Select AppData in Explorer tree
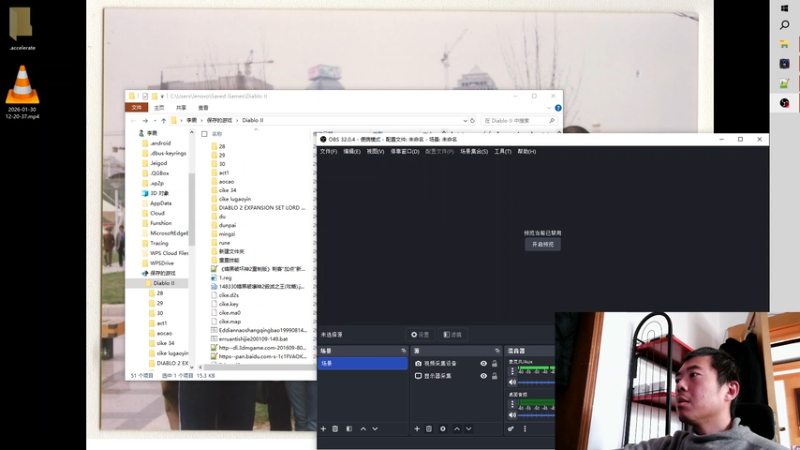The height and width of the screenshot is (450, 800). point(161,203)
